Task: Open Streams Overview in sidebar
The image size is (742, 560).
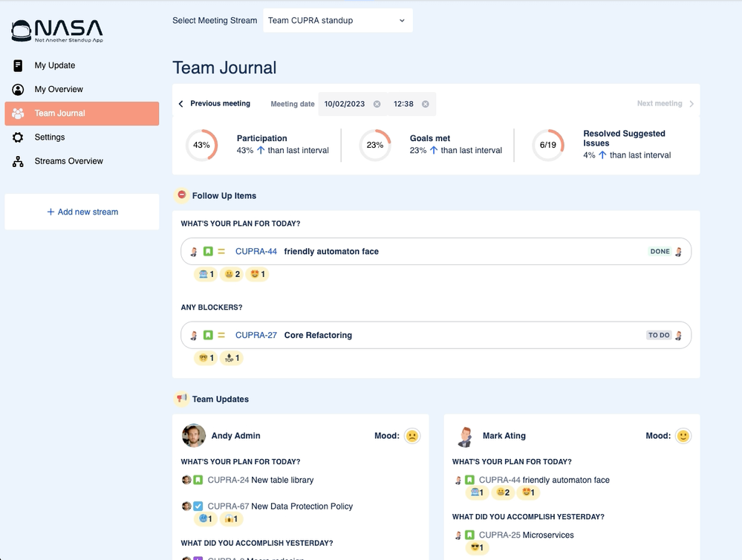Action: [x=82, y=161]
